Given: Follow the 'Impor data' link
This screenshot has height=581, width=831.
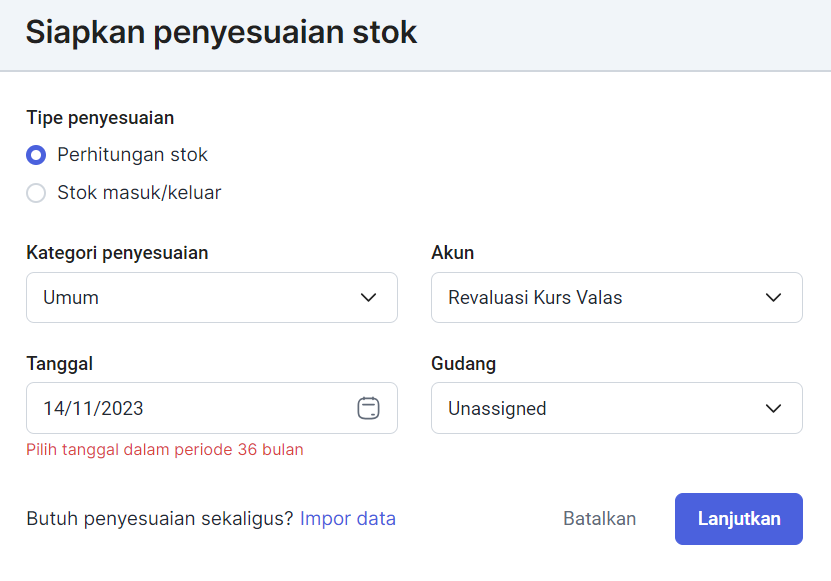Looking at the screenshot, I should 348,518.
